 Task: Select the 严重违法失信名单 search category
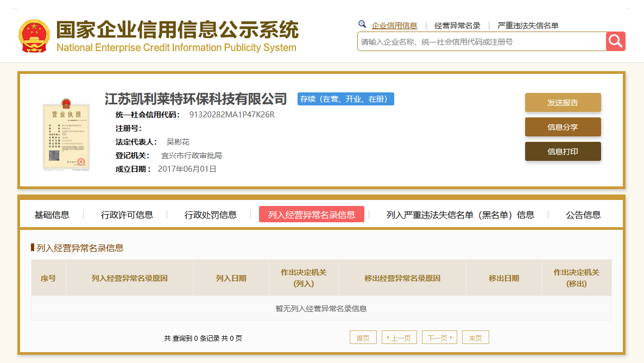pyautogui.click(x=528, y=26)
